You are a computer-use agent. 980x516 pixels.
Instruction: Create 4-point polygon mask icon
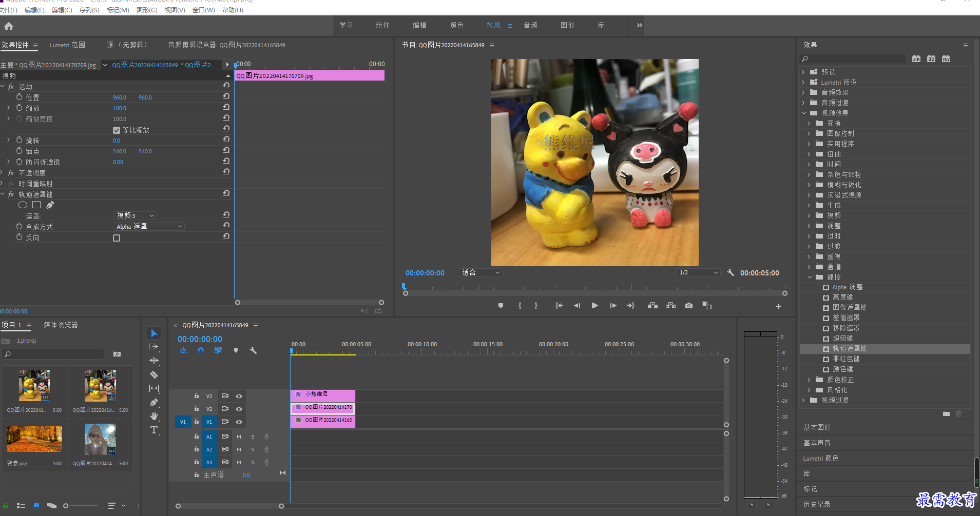36,205
